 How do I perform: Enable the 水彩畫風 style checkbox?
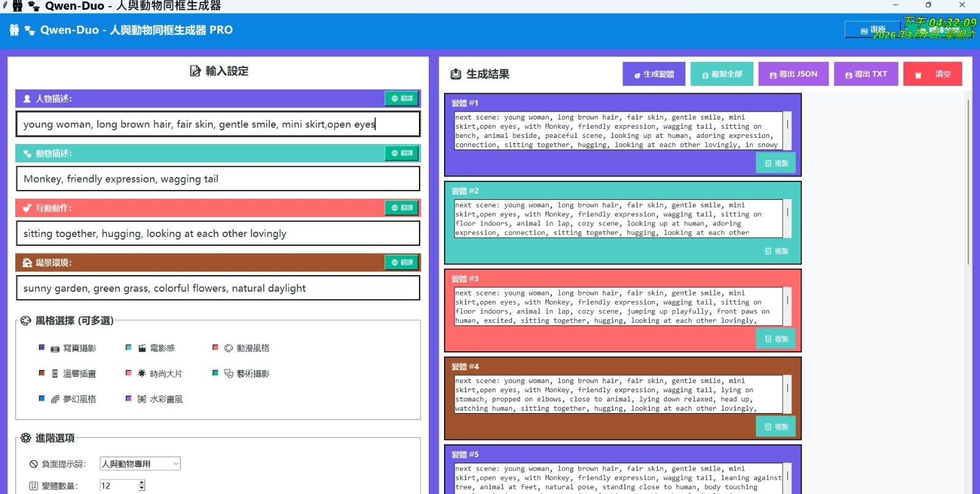(129, 398)
